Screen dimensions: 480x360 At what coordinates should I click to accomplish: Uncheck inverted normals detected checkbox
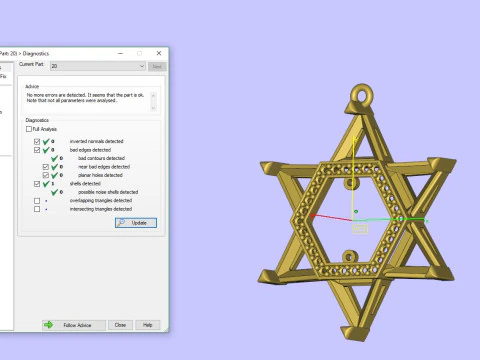pyautogui.click(x=37, y=141)
